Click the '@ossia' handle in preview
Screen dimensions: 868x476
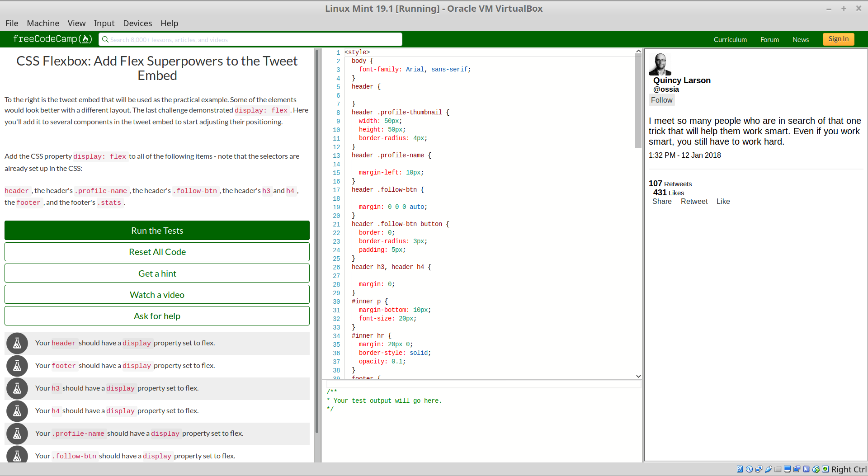(x=666, y=90)
